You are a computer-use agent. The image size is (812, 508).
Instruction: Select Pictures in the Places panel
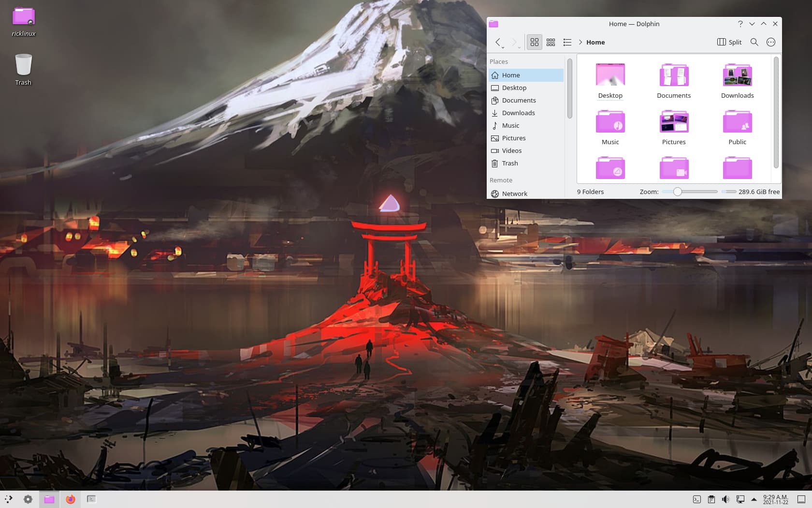[526, 138]
